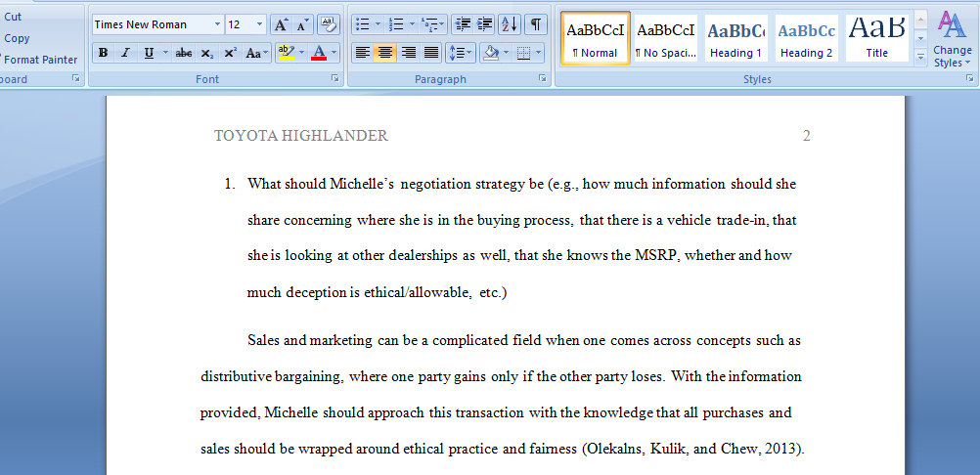Open the Font dialog launcher
This screenshot has width=980, height=475.
[335, 78]
